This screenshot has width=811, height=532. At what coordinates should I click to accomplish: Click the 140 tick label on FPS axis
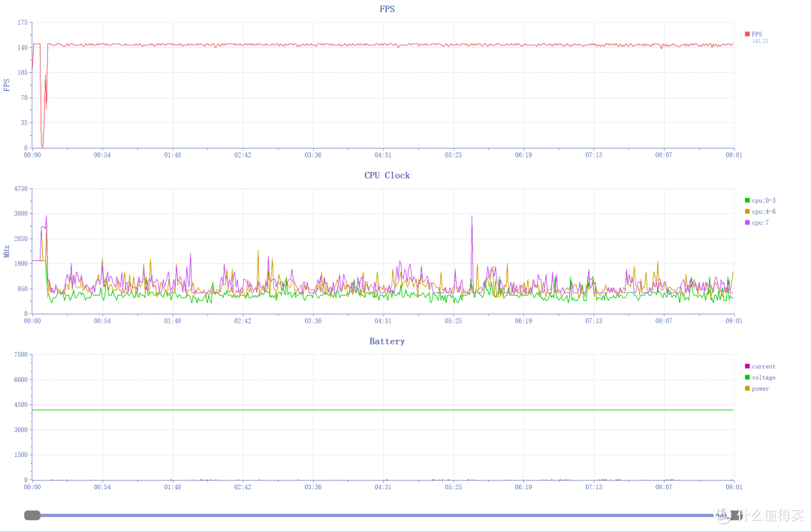(23, 47)
